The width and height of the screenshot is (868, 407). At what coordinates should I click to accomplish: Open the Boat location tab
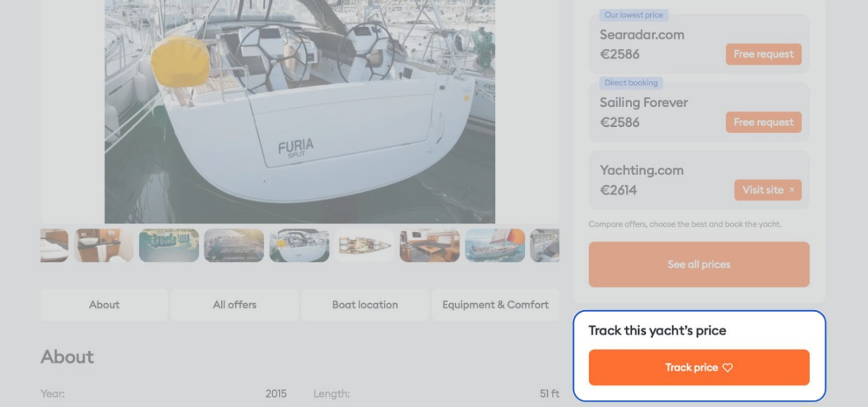pyautogui.click(x=365, y=305)
